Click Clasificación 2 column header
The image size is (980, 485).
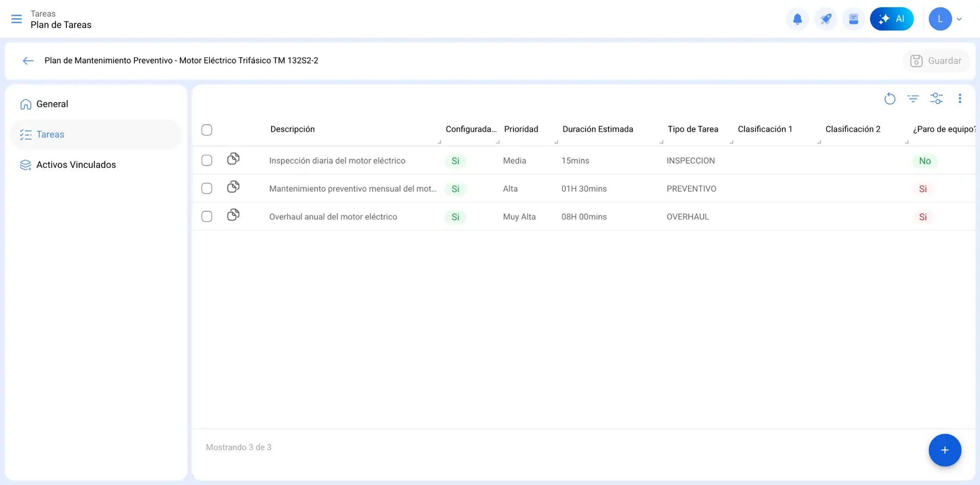click(x=853, y=129)
